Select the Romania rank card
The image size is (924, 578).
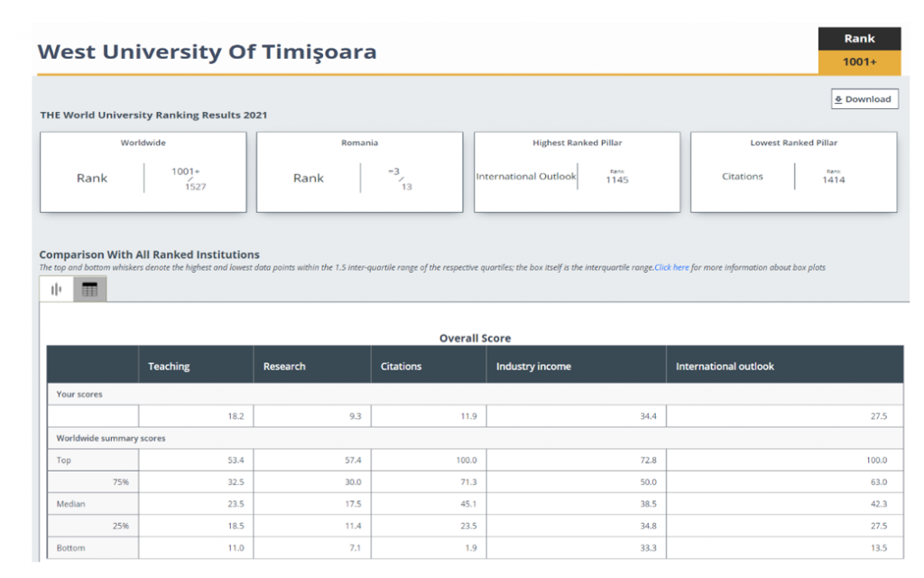click(x=359, y=172)
